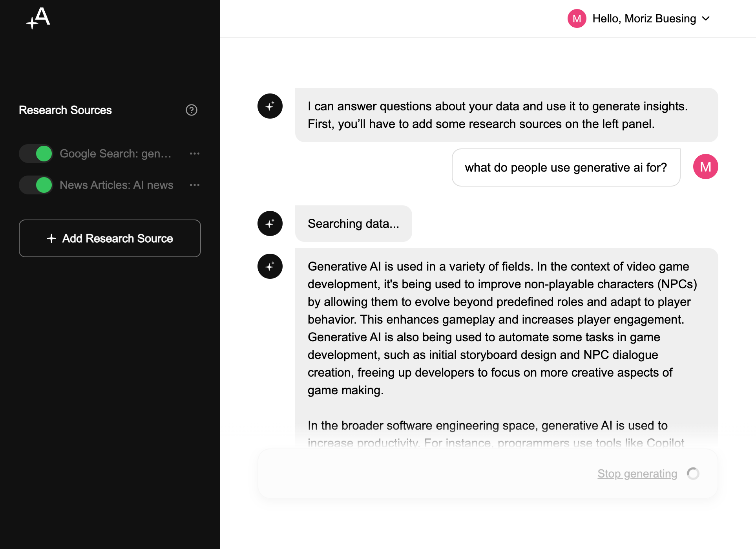756x549 pixels.
Task: Open options for the Google Search source
Action: click(195, 154)
